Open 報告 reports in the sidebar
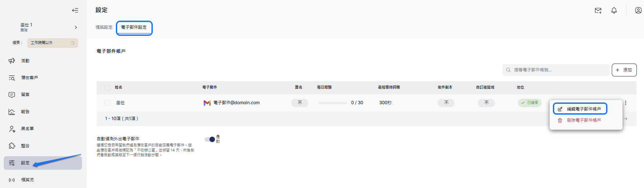644x188 pixels. (25, 112)
